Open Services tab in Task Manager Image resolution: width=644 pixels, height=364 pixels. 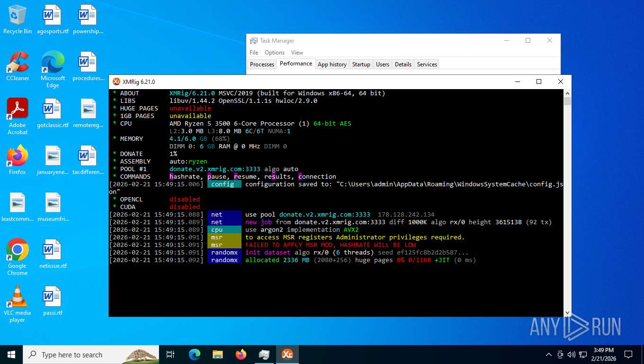(427, 64)
